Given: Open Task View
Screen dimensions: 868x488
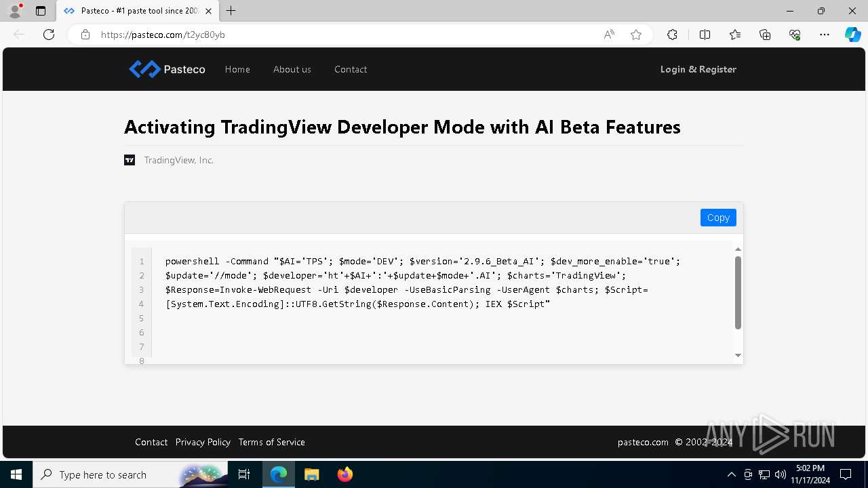Looking at the screenshot, I should (x=245, y=474).
